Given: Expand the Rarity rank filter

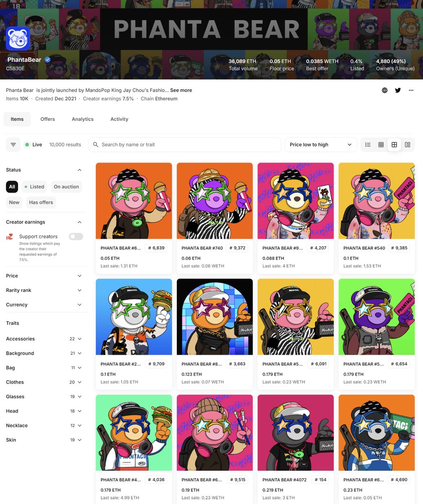Looking at the screenshot, I should [44, 290].
